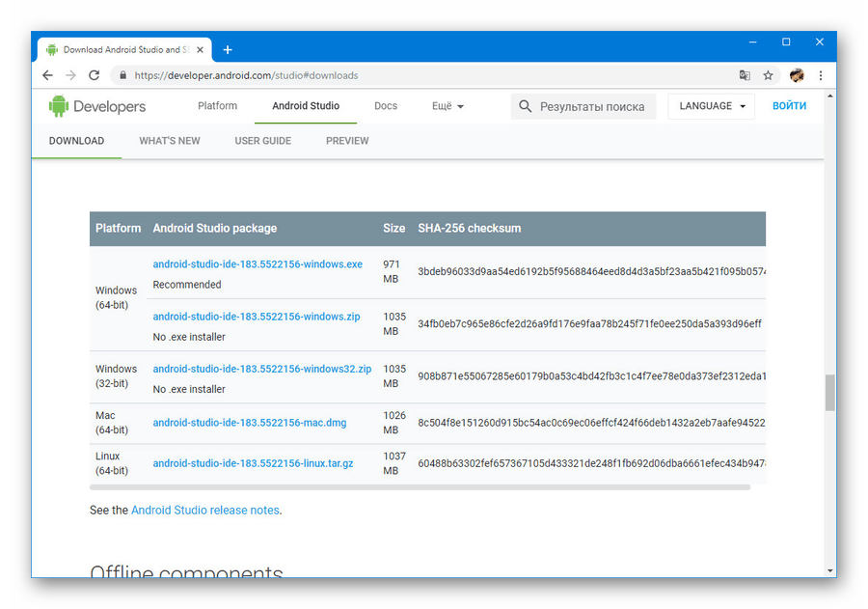The width and height of the screenshot is (868, 609).
Task: Open the translate page icon in address bar
Action: tap(745, 75)
